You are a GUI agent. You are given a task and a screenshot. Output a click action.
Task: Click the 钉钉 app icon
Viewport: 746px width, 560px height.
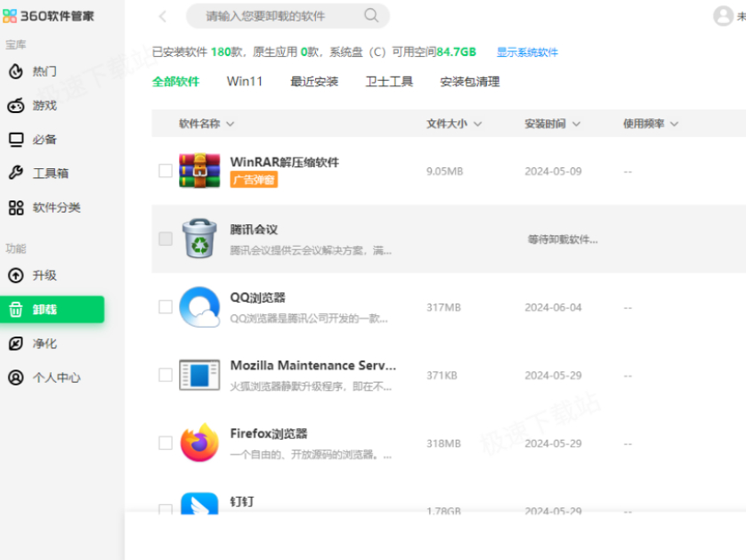pyautogui.click(x=199, y=503)
